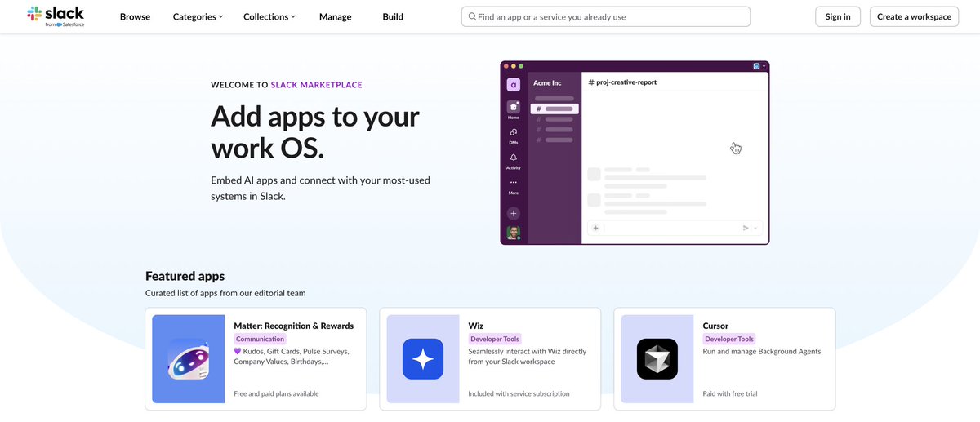This screenshot has height=422, width=980.
Task: Click the Slack logo in the header
Action: pyautogui.click(x=56, y=16)
